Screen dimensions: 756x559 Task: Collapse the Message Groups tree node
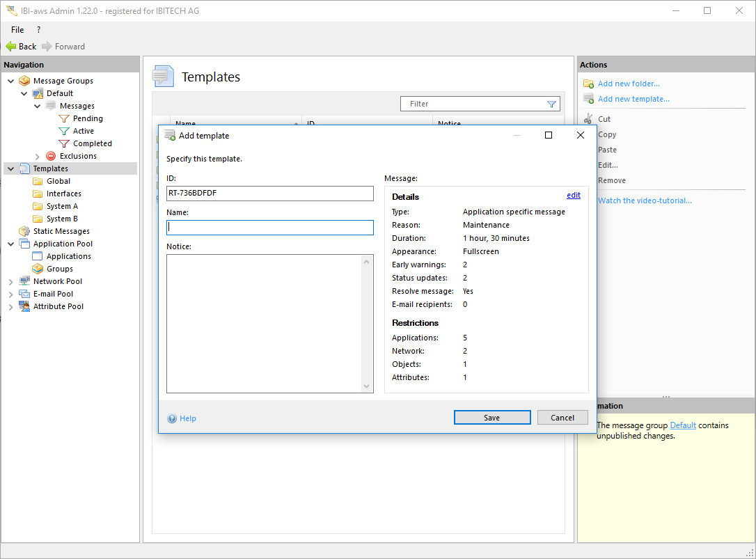[10, 81]
